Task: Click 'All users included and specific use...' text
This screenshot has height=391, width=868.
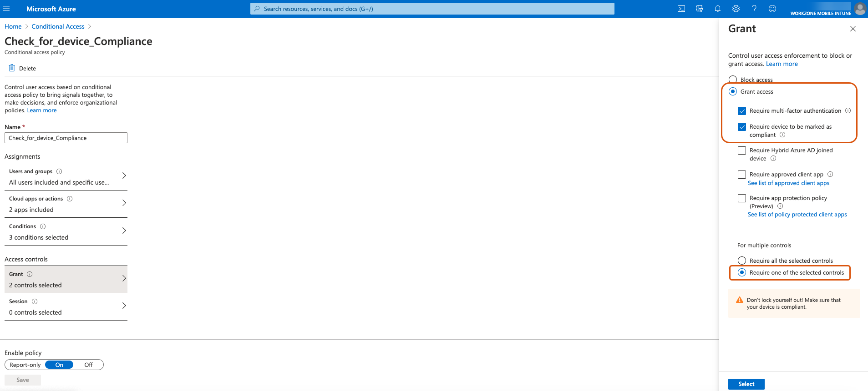Action: pyautogui.click(x=59, y=182)
